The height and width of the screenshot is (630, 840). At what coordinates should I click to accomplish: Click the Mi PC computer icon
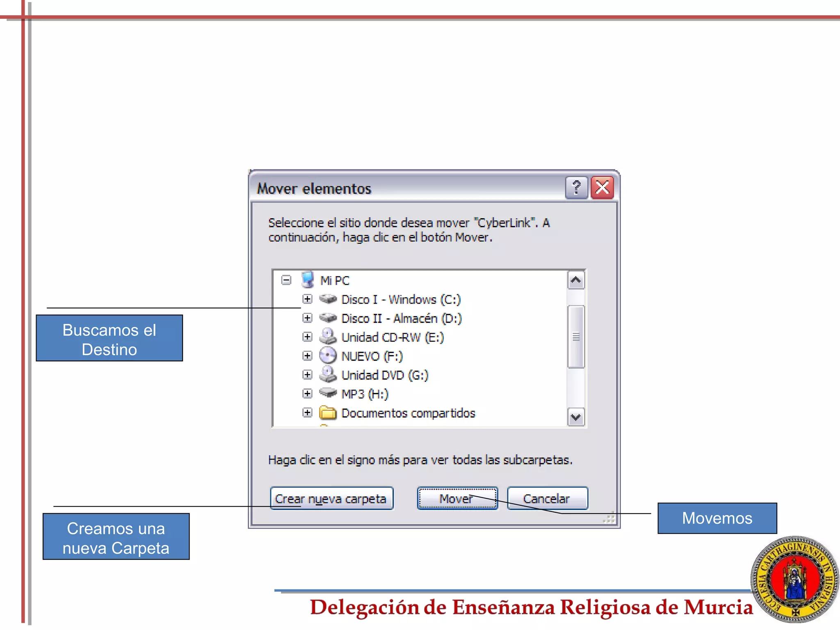308,280
